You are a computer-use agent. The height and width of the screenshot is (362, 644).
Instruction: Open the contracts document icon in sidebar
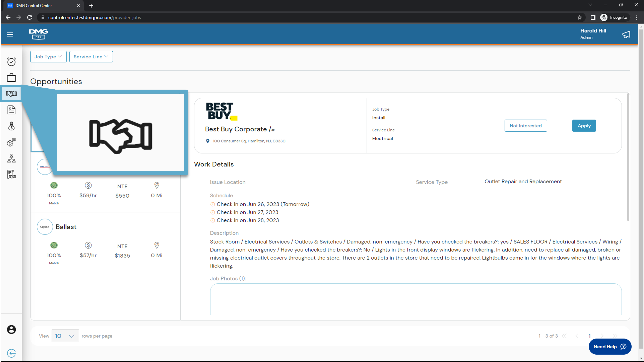pyautogui.click(x=11, y=174)
